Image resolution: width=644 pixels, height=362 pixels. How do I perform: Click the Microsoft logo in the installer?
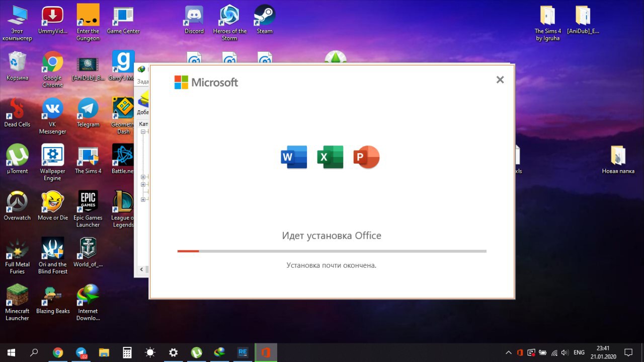pos(206,82)
